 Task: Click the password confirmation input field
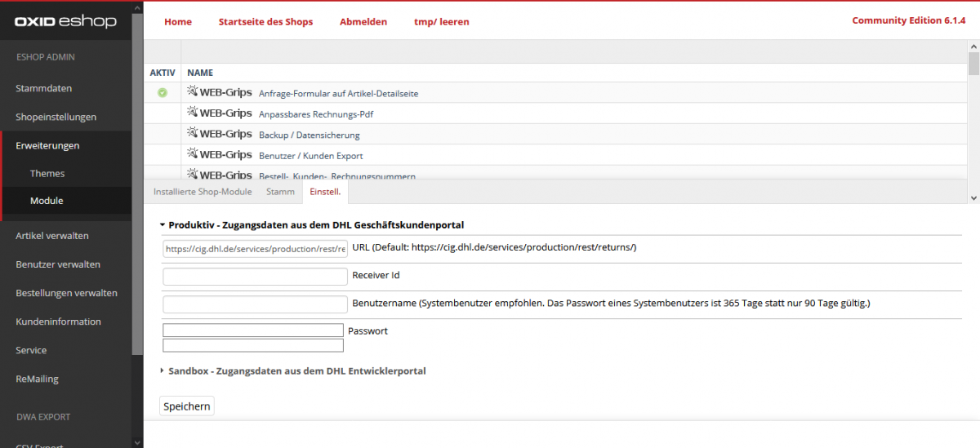(253, 345)
